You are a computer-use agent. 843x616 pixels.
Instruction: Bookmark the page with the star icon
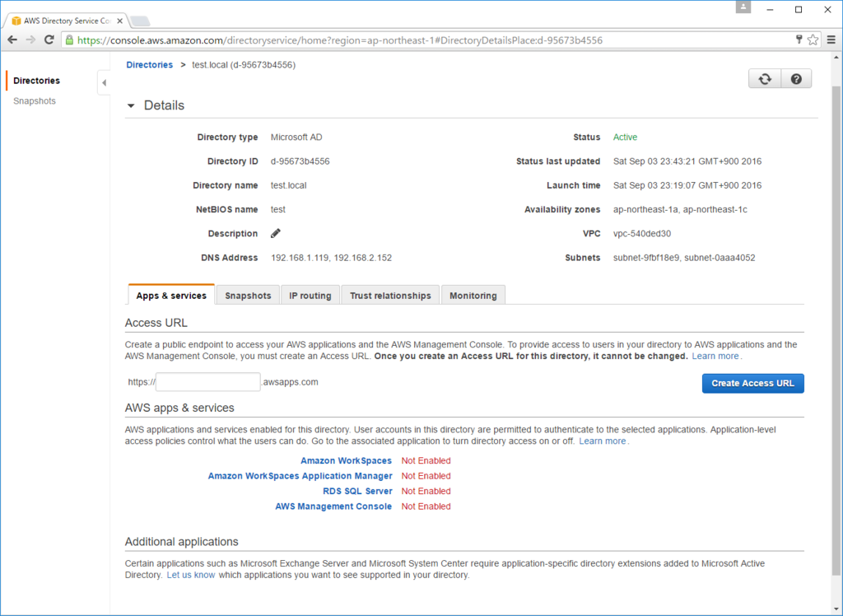[813, 40]
